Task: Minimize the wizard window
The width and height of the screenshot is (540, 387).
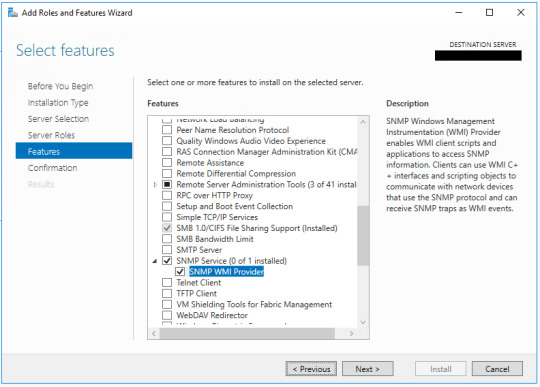Action: [459, 13]
